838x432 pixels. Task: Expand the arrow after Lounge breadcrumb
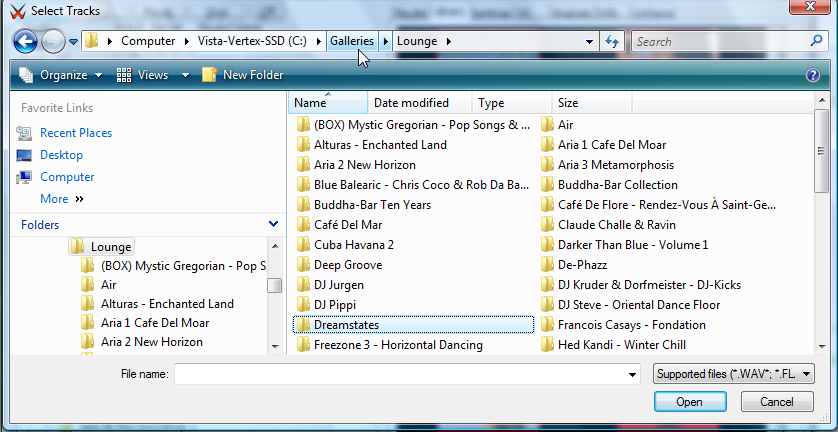(448, 41)
